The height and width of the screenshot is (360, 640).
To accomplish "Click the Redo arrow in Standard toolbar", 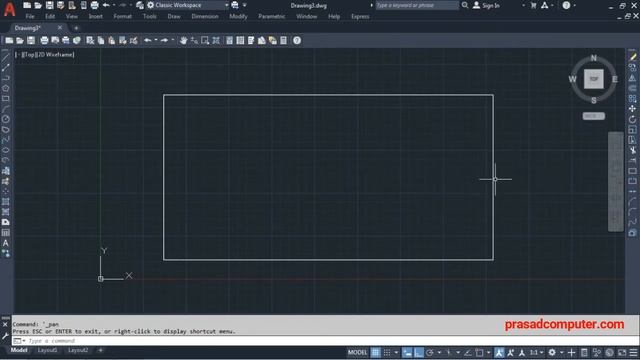I will tap(164, 40).
